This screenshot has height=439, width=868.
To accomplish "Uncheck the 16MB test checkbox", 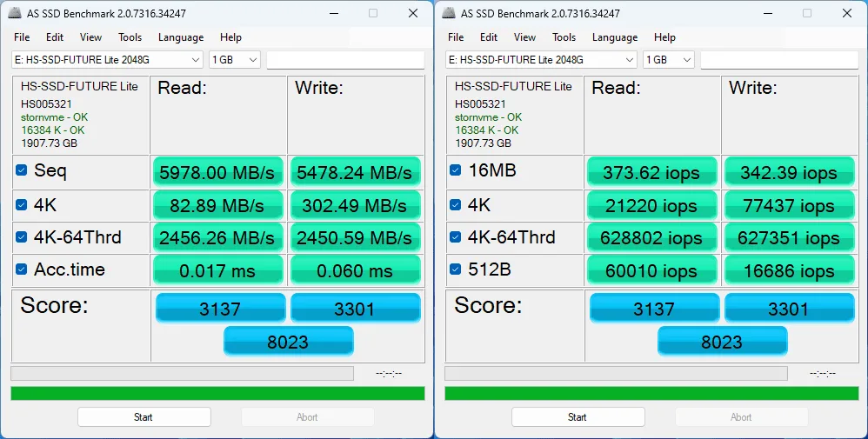I will point(456,170).
